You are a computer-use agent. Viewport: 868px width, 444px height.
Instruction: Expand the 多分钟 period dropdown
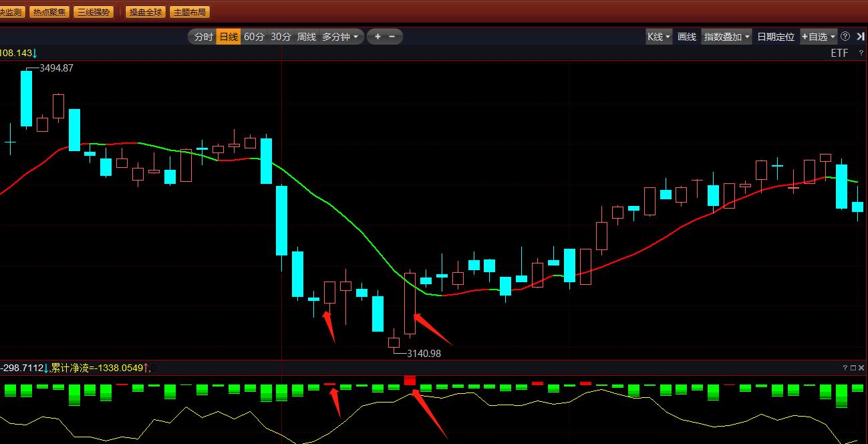coord(340,37)
